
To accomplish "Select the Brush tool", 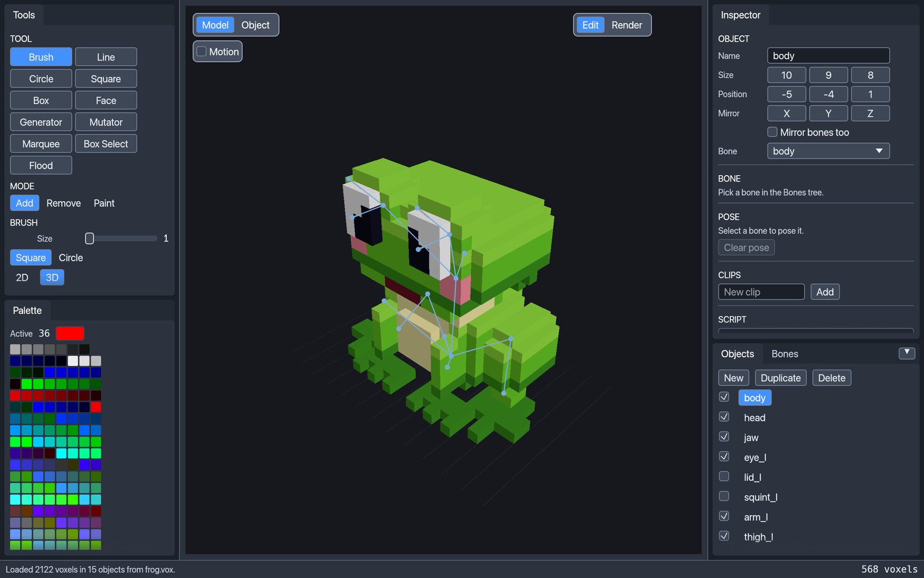I will tap(41, 57).
